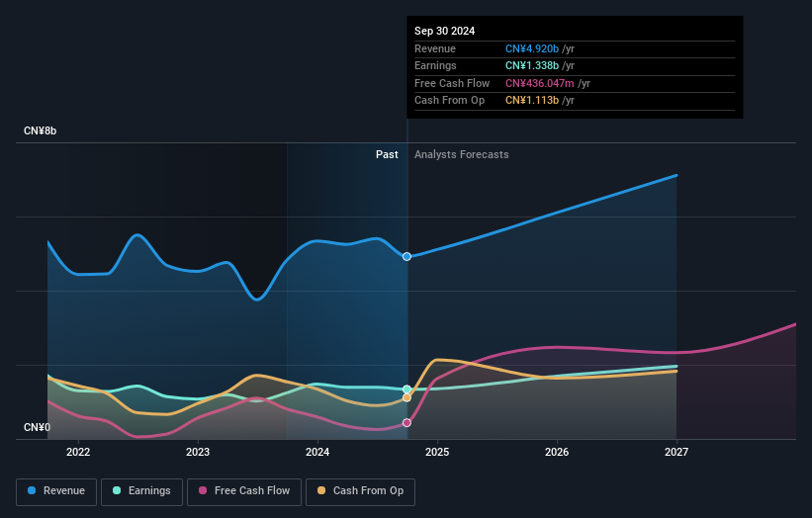Click the 2022 x-axis label

pos(78,453)
